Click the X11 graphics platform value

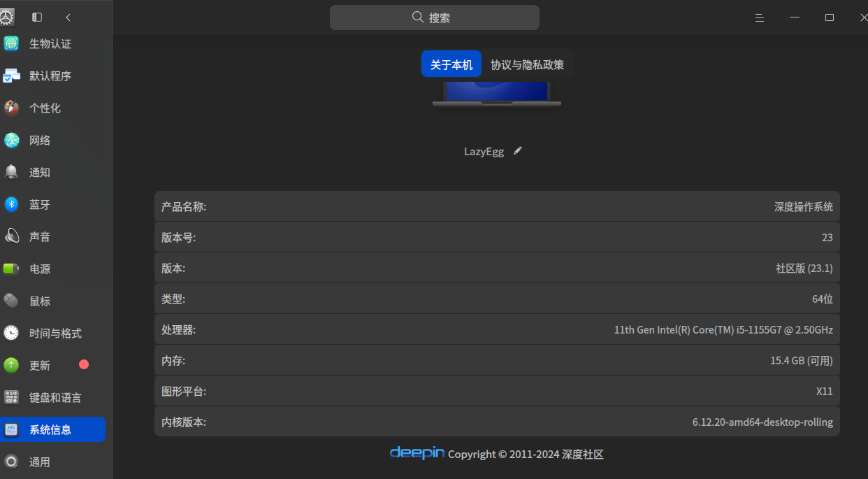(x=825, y=392)
